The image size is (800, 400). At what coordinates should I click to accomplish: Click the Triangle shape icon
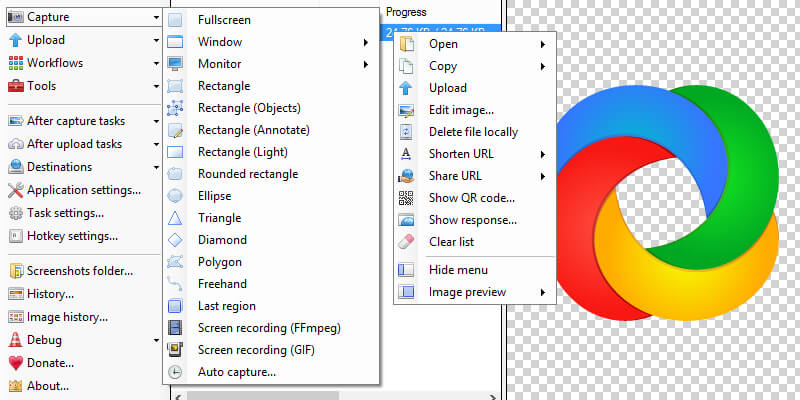[175, 218]
